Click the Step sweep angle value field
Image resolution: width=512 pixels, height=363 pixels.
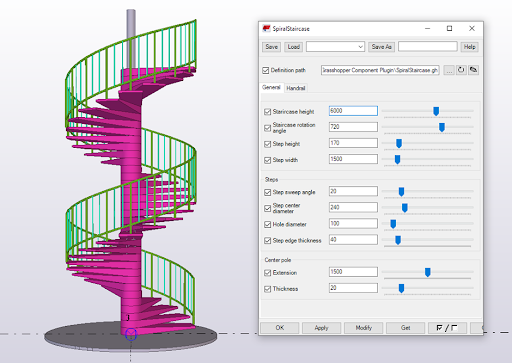point(353,191)
